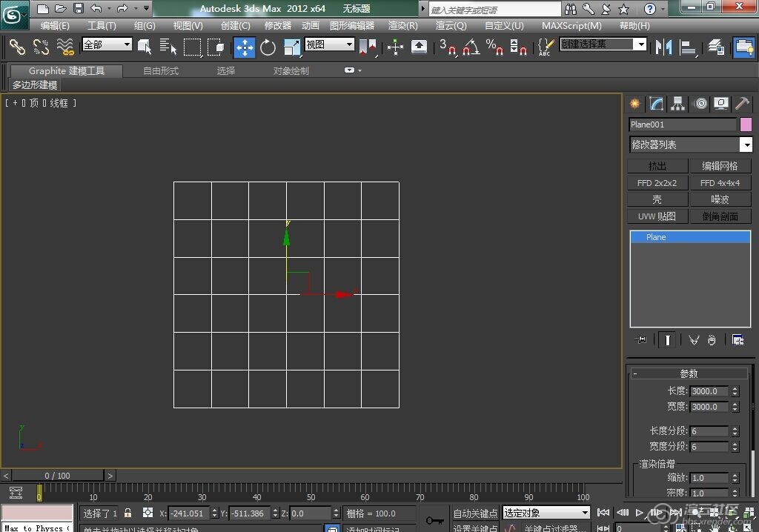Open Configure Modifier Sets icon
Screen dimensions: 759x532
tap(738, 340)
